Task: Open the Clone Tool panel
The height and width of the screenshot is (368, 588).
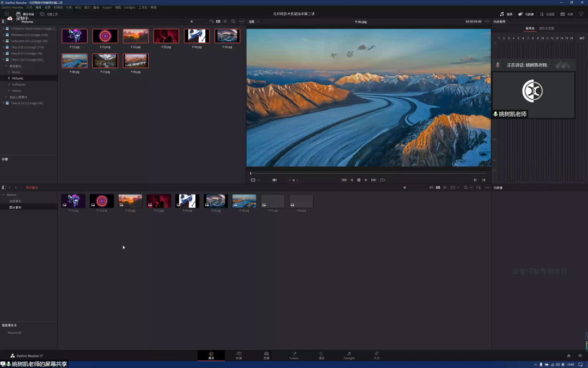Action: 49,14
